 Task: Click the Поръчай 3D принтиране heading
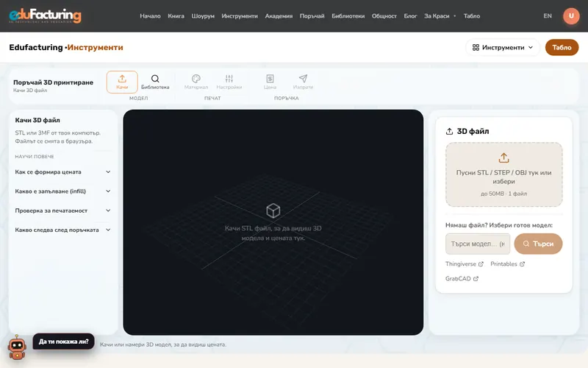coord(53,82)
